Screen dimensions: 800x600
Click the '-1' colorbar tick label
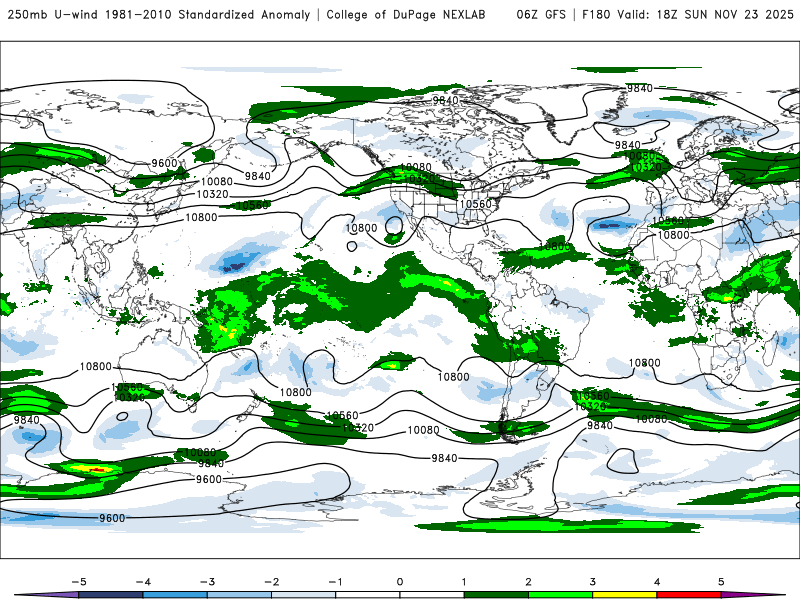[335, 582]
